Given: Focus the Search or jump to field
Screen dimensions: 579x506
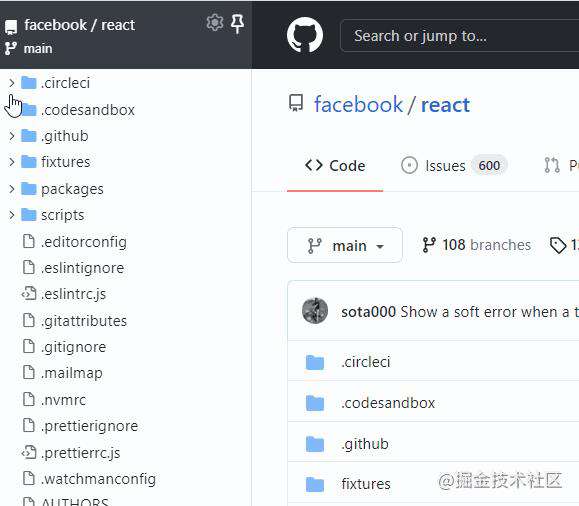Looking at the screenshot, I should pyautogui.click(x=459, y=36).
